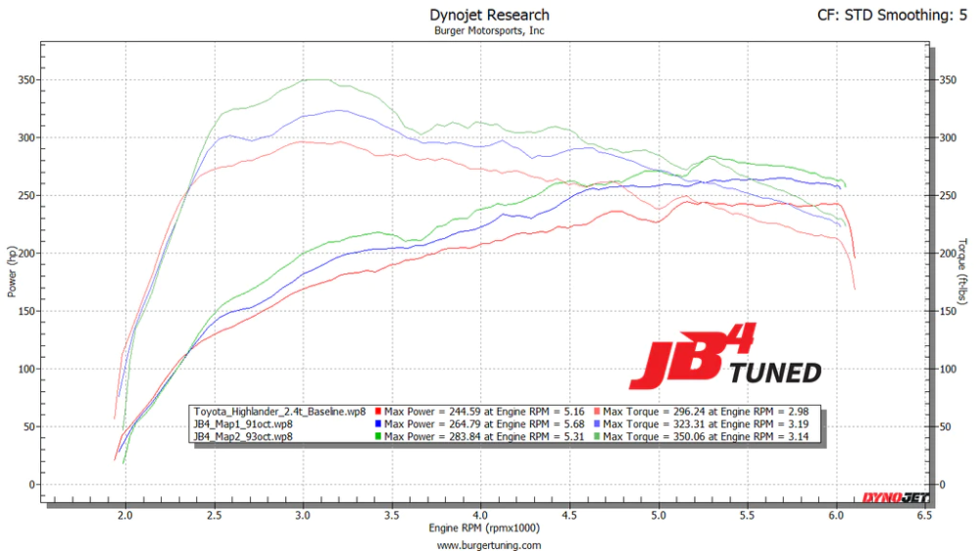Select the JB4_Map2_93oct.wp8 legend entry
This screenshot has height=551, width=980.
pos(241,436)
